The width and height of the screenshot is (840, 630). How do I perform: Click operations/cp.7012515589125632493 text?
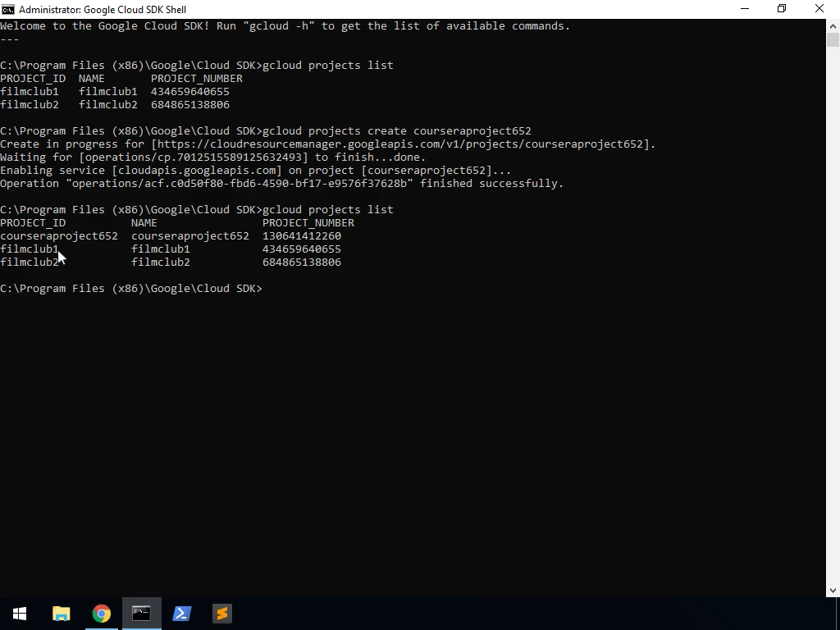(194, 157)
